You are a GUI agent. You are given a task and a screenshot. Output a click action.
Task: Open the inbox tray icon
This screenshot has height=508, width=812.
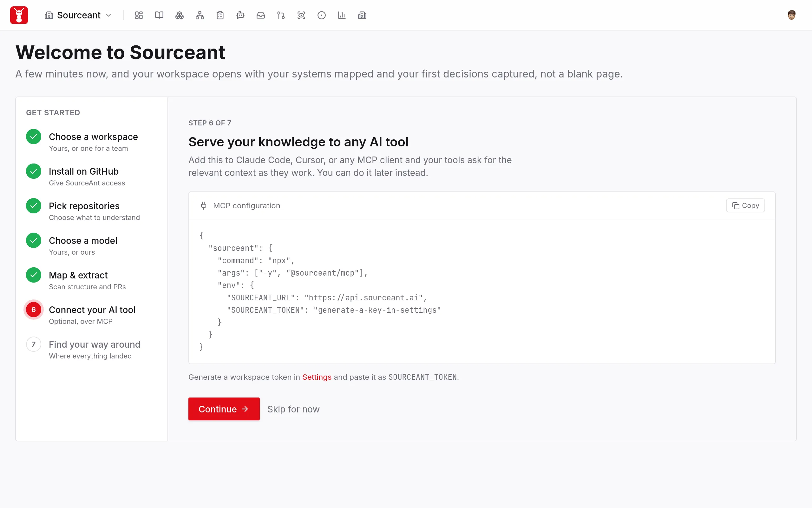[x=261, y=15]
